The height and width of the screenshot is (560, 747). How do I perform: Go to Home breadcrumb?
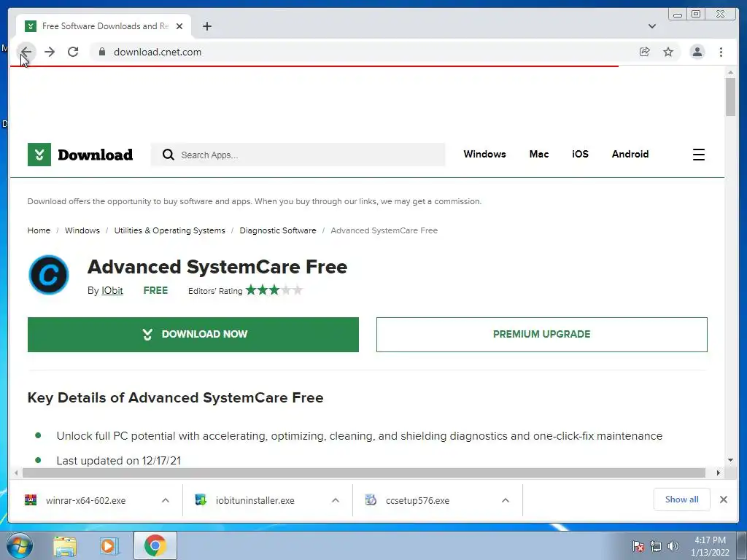39,230
